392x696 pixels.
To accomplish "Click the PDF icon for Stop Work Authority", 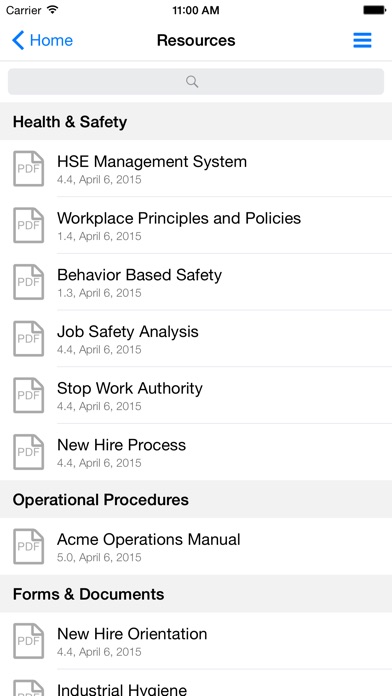I will tap(28, 395).
